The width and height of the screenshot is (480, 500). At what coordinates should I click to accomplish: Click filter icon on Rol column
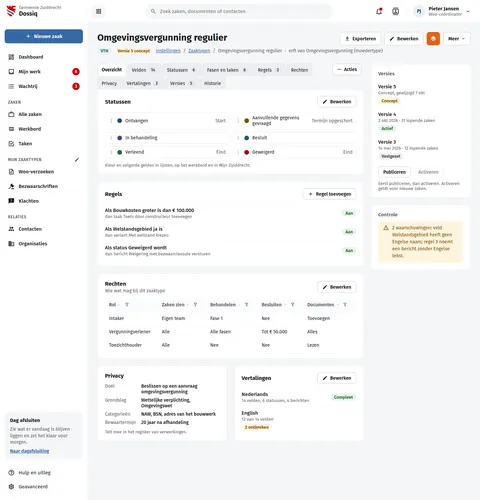127,305
